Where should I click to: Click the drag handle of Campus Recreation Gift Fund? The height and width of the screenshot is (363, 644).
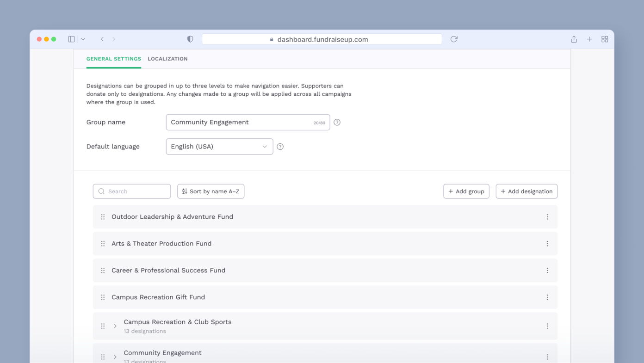coord(103,297)
